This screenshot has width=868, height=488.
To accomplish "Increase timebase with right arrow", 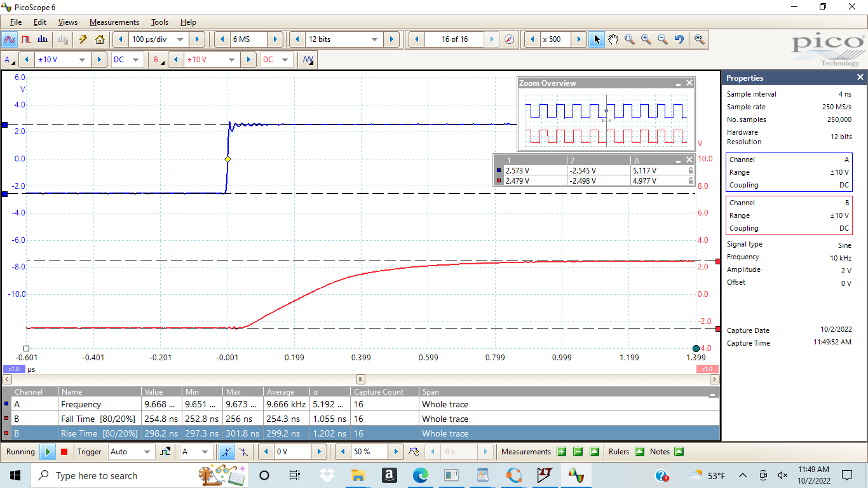I will 198,39.
